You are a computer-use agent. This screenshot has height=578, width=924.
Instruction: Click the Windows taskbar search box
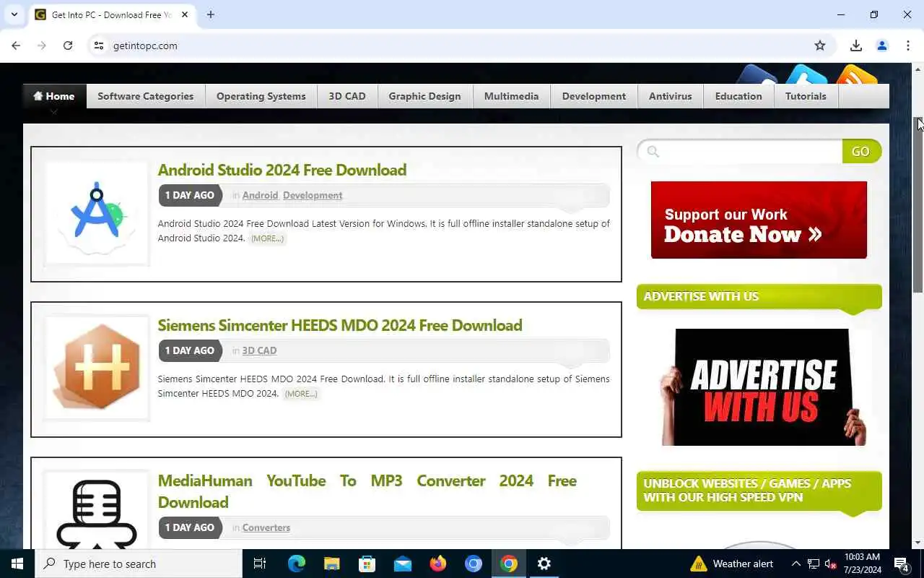click(x=139, y=564)
